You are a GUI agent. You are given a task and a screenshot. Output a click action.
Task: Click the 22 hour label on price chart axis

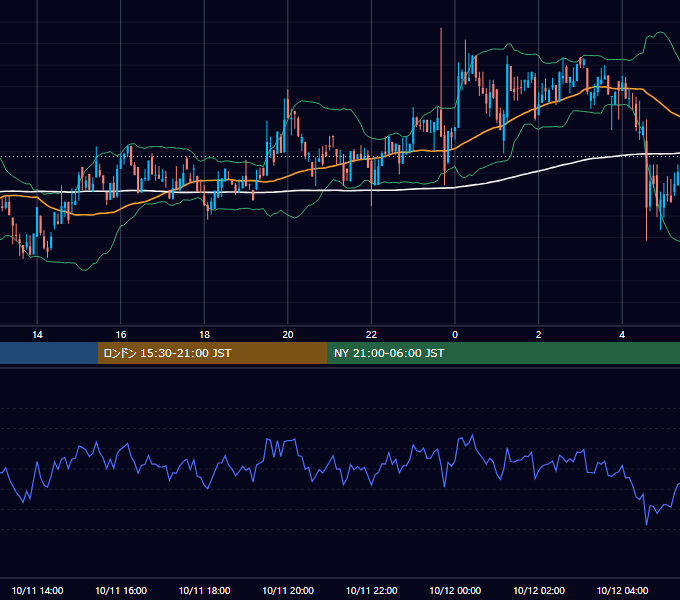371,335
